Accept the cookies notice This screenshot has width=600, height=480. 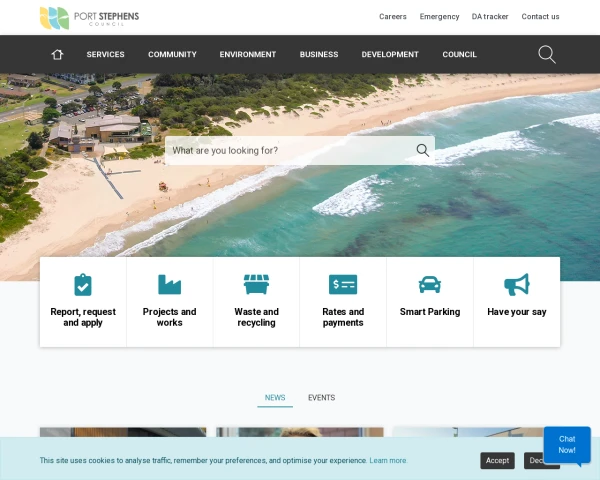[x=497, y=460]
